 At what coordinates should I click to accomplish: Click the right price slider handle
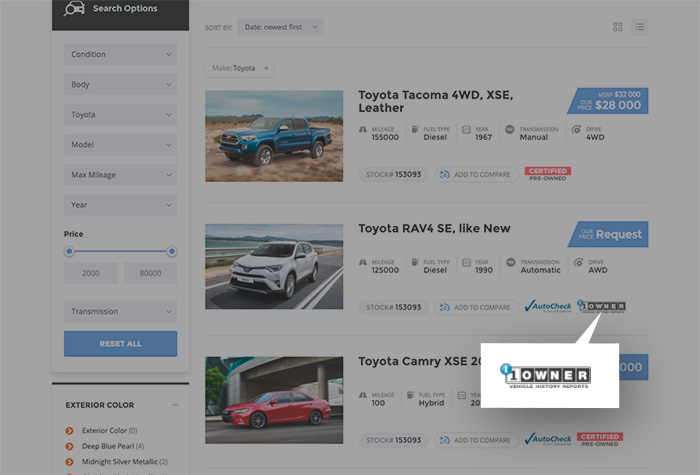coord(172,251)
